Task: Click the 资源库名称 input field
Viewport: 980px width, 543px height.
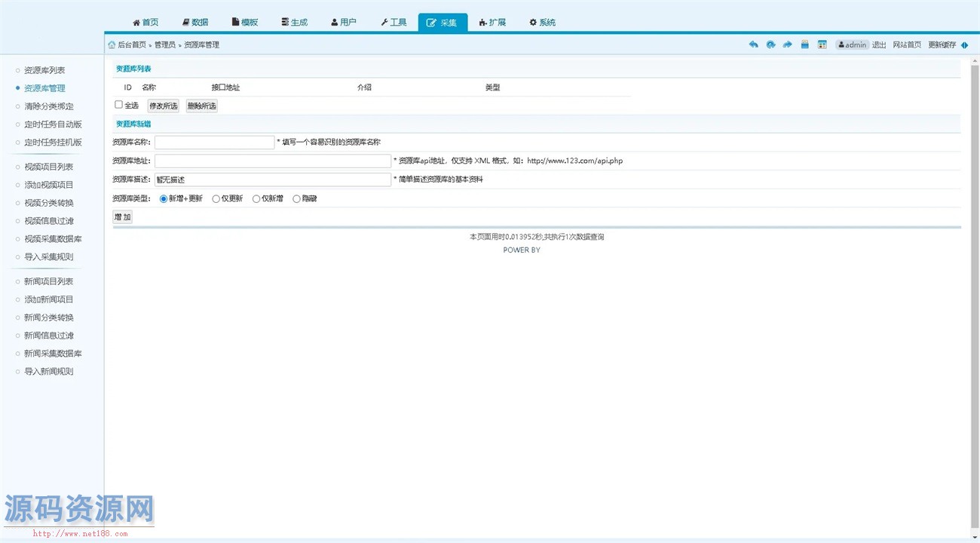Action: [215, 142]
